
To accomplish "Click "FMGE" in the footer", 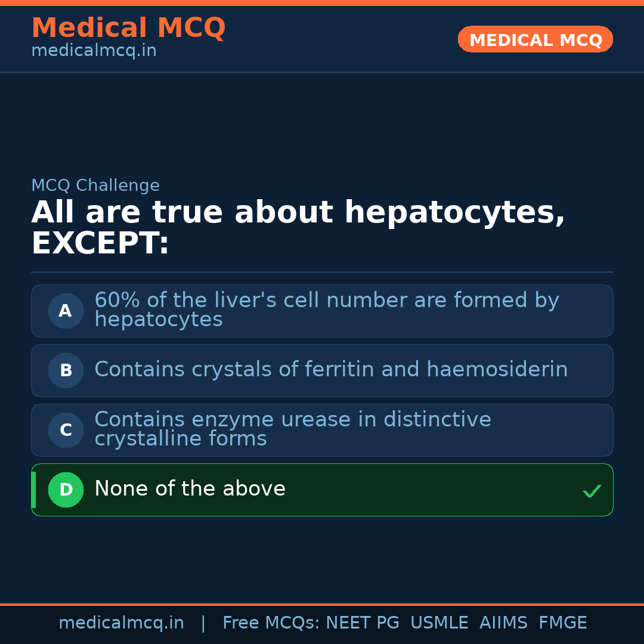I will pyautogui.click(x=562, y=623).
